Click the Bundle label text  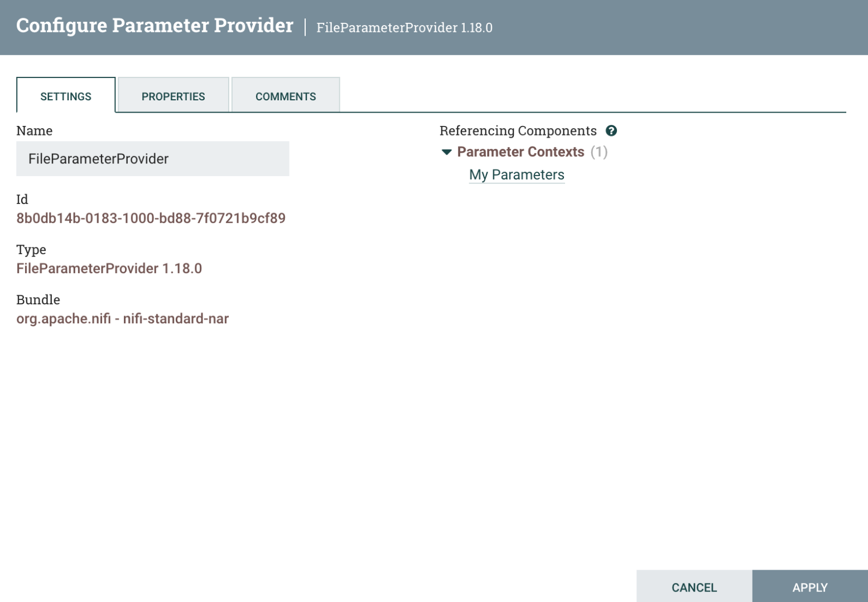(38, 300)
